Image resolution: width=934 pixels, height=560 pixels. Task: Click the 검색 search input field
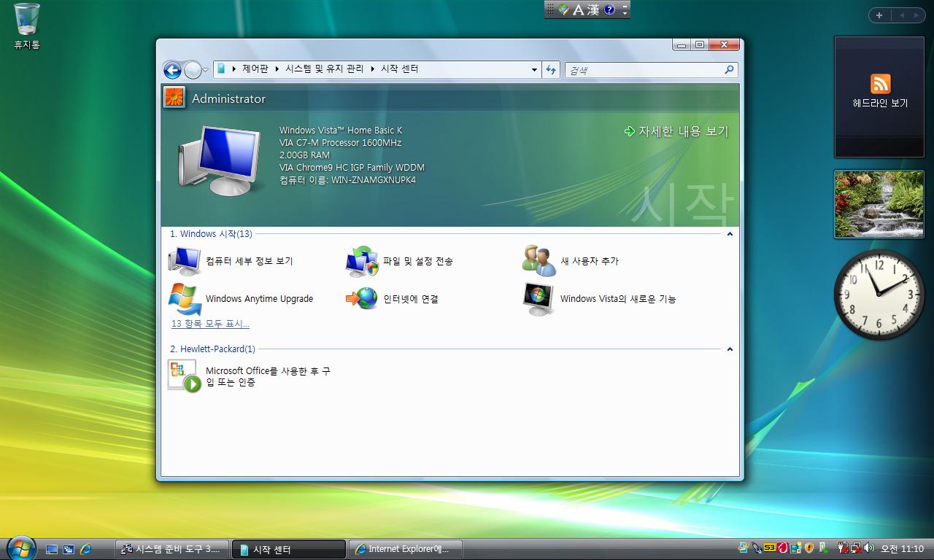[x=644, y=70]
